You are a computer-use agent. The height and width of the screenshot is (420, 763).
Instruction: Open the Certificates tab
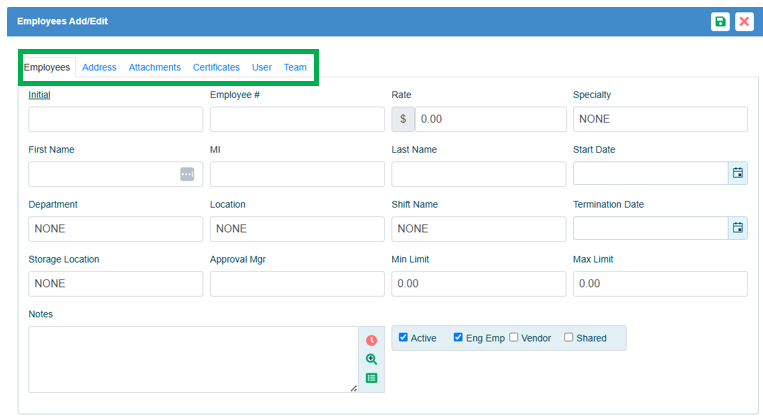(x=216, y=68)
